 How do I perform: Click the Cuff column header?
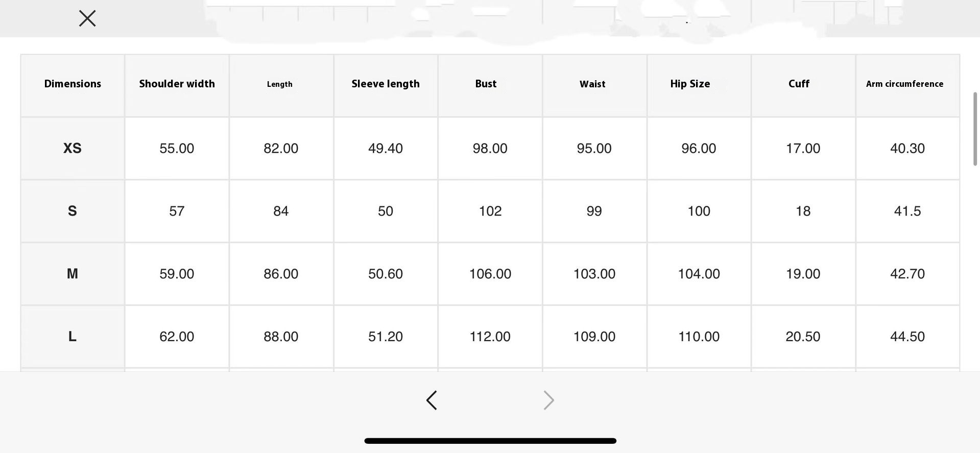(x=799, y=84)
